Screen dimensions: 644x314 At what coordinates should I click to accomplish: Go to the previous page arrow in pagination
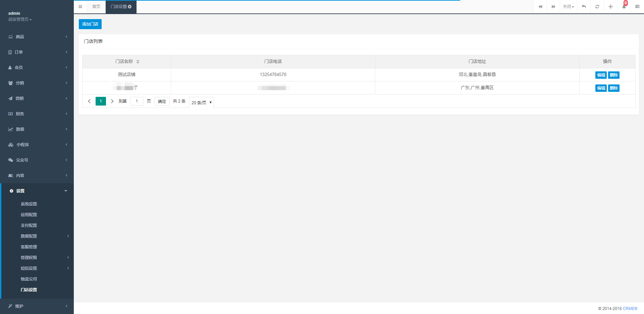coord(89,101)
